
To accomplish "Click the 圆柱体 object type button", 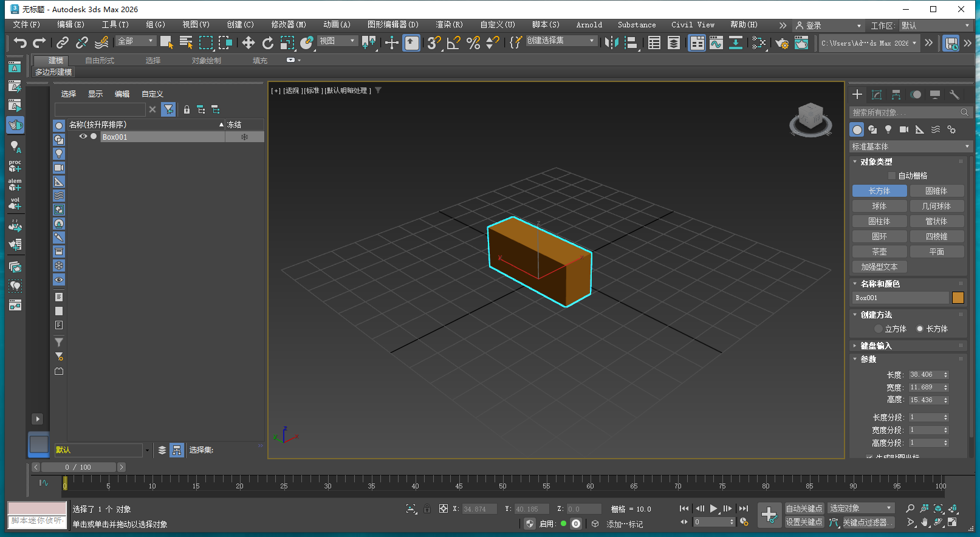I will click(x=879, y=221).
